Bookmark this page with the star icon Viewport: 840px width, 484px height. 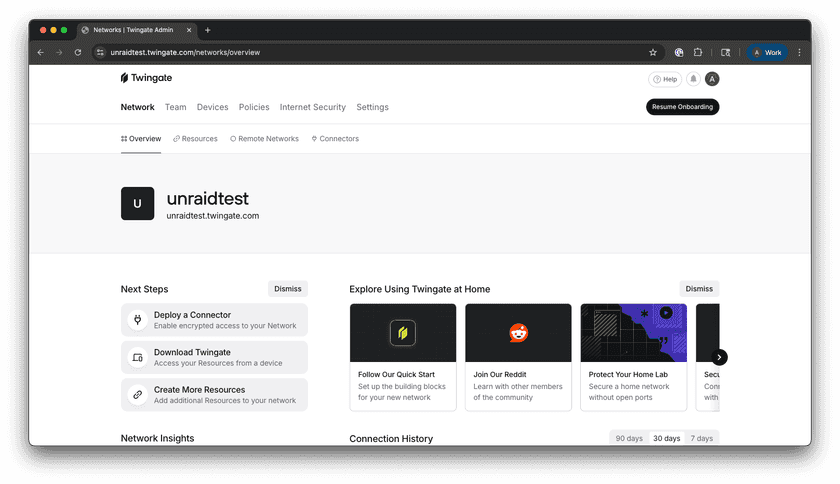click(653, 52)
